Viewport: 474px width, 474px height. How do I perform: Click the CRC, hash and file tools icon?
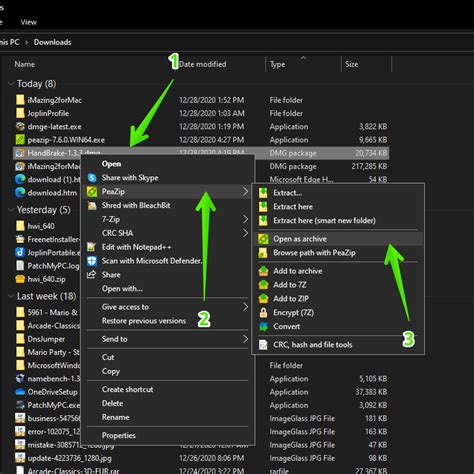[263, 345]
